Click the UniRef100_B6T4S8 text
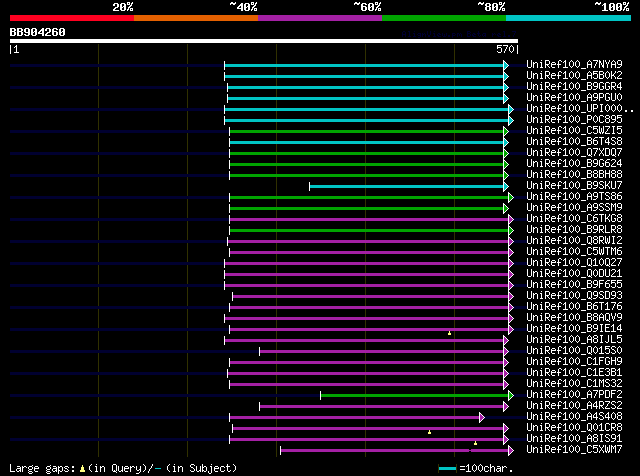 click(574, 142)
